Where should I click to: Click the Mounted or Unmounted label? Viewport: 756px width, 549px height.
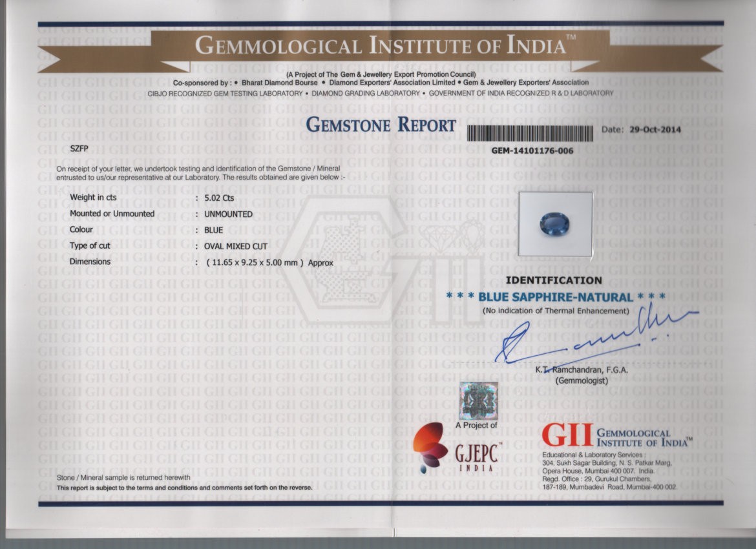coord(112,214)
